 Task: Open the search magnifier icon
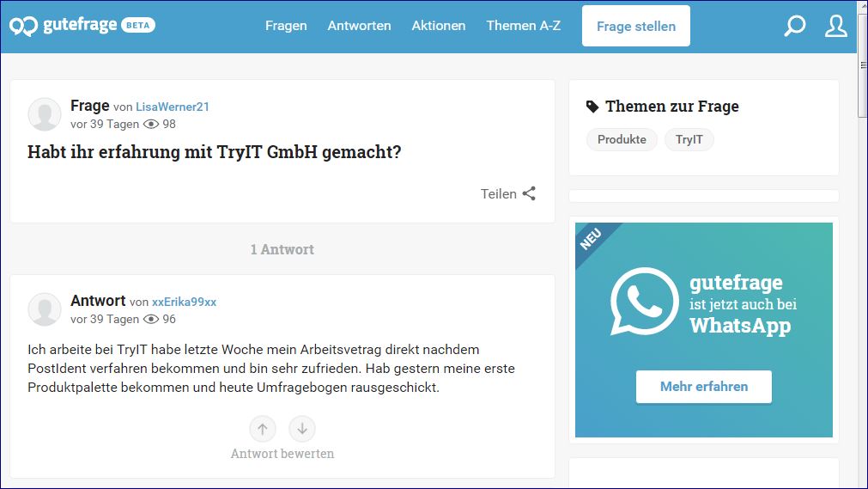point(794,26)
